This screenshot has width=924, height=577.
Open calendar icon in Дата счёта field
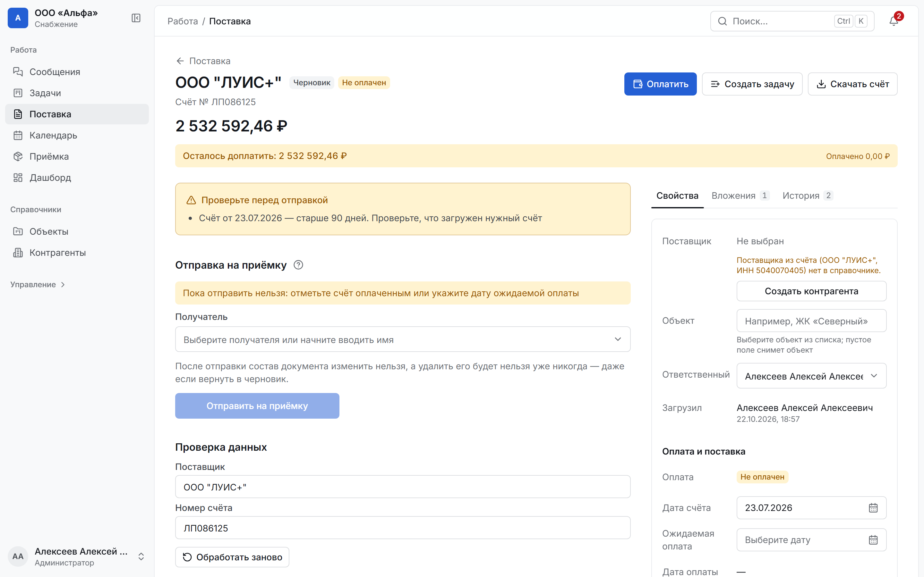coord(873,507)
